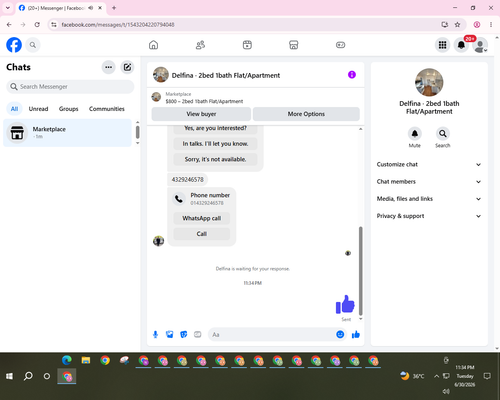This screenshot has height=400, width=500.
Task: Click the 4329246578 message bubble
Action: click(188, 180)
